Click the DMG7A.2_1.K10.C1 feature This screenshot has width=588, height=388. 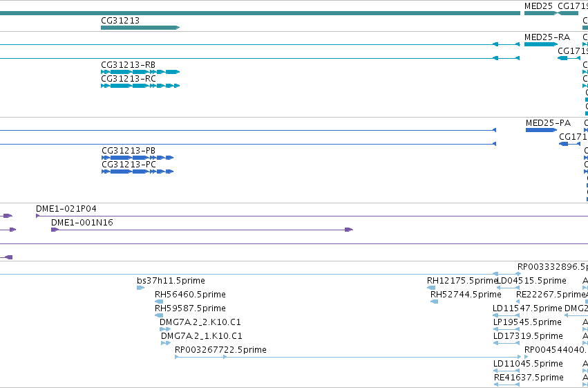165,343
